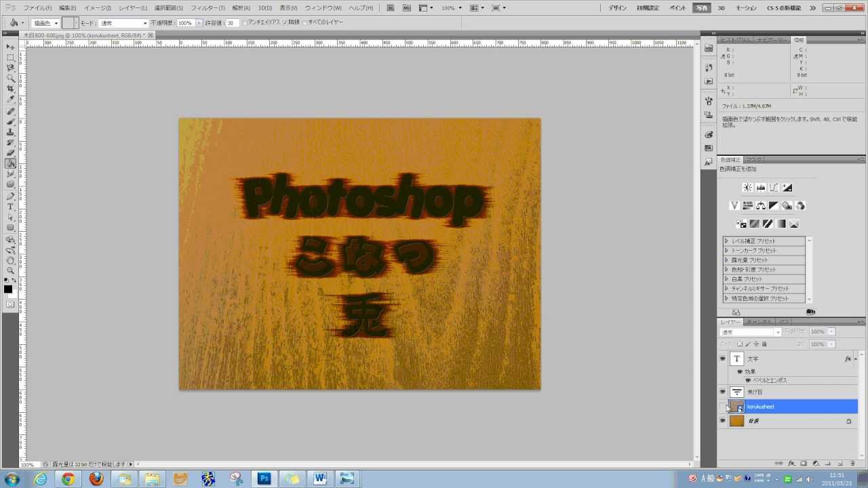The height and width of the screenshot is (488, 868).
Task: Open the フィルター(T) menu
Action: [208, 8]
